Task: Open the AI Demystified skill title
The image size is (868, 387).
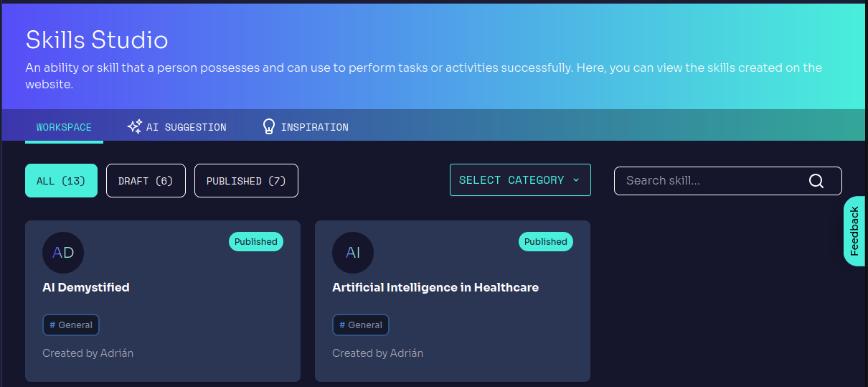Action: (86, 287)
